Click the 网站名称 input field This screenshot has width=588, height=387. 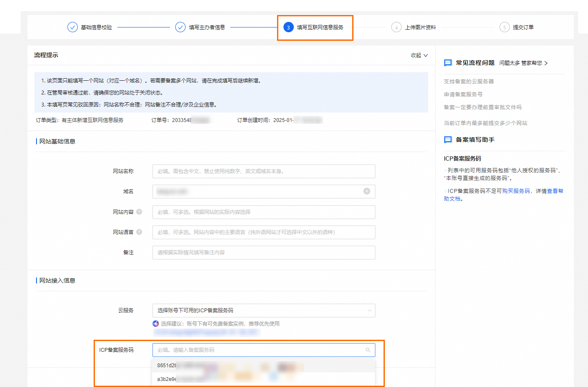[x=263, y=171]
